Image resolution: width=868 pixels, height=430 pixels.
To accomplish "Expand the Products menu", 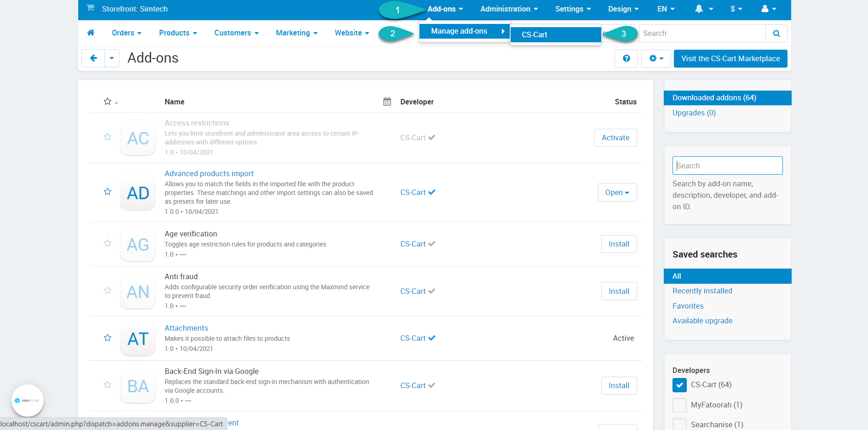I will (178, 33).
